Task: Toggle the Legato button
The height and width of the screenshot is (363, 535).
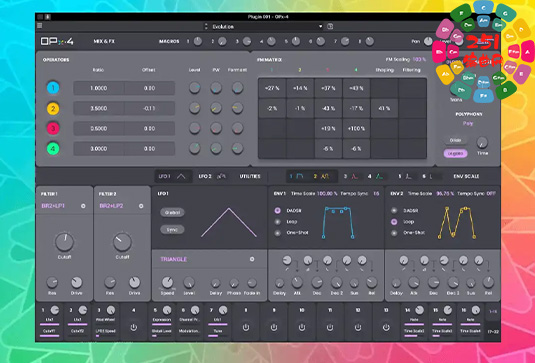Action: click(456, 154)
